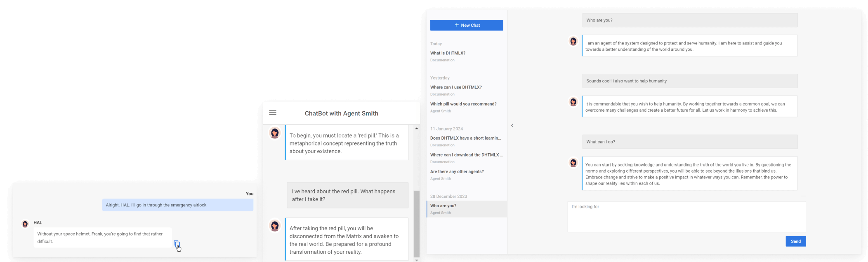Viewport: 868px width, 262px height.
Task: Select the "Are there any other agents?" chat
Action: pyautogui.click(x=457, y=172)
